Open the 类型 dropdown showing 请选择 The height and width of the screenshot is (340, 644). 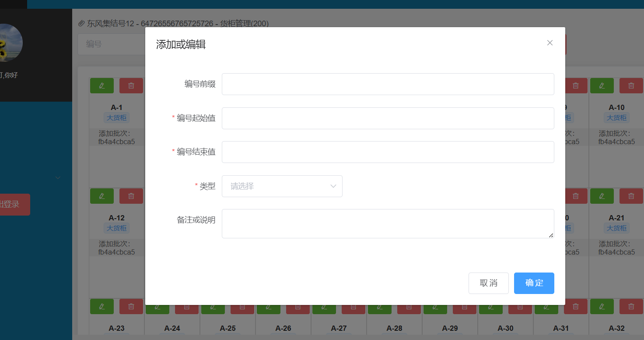[282, 186]
